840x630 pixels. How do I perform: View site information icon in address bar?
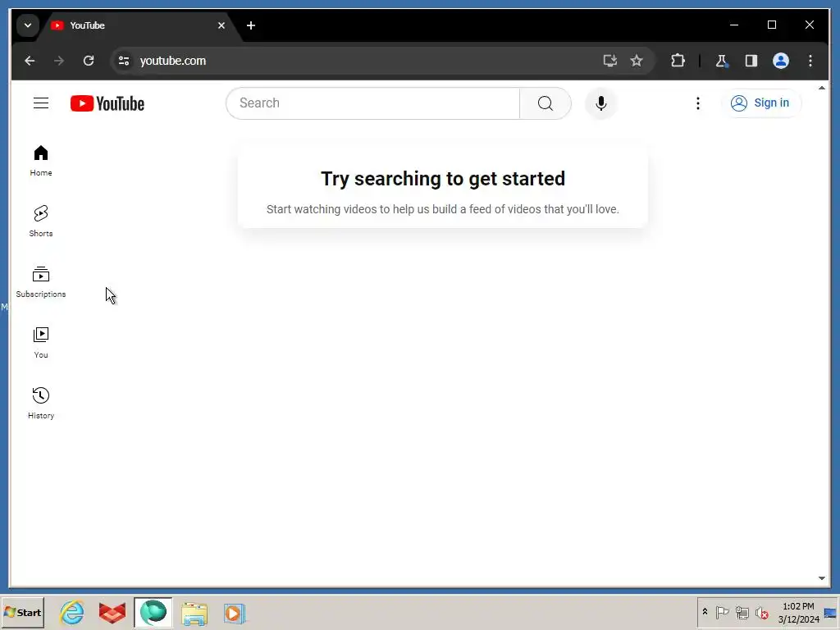coord(124,61)
